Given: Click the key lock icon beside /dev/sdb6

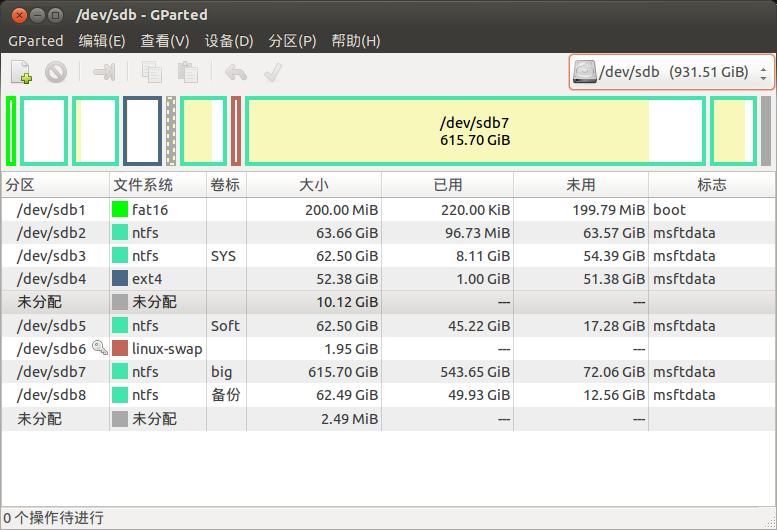Looking at the screenshot, I should (x=100, y=348).
